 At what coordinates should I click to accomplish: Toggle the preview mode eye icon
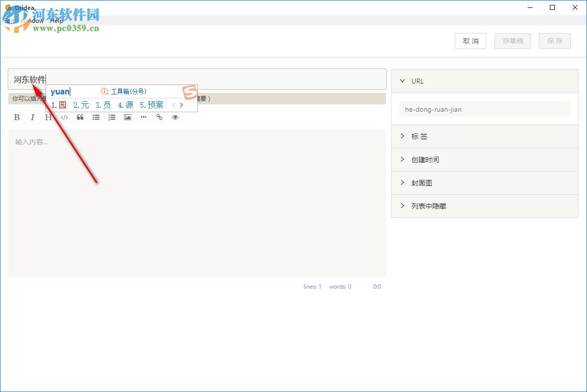pos(175,117)
